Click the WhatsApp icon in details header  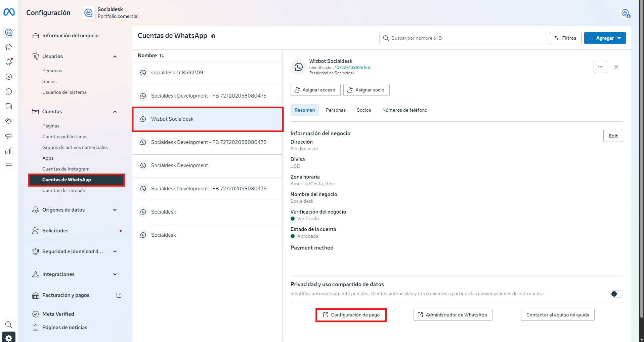[x=298, y=67]
